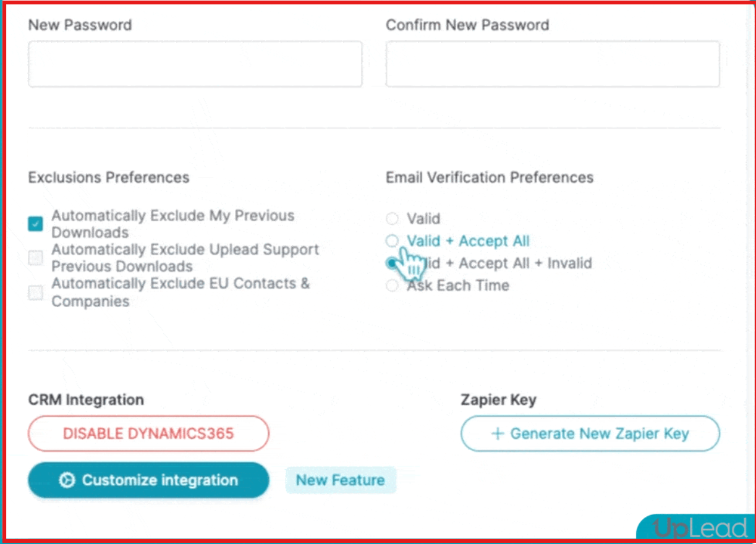Select Valid + Accept All + Invalid option

pos(392,263)
